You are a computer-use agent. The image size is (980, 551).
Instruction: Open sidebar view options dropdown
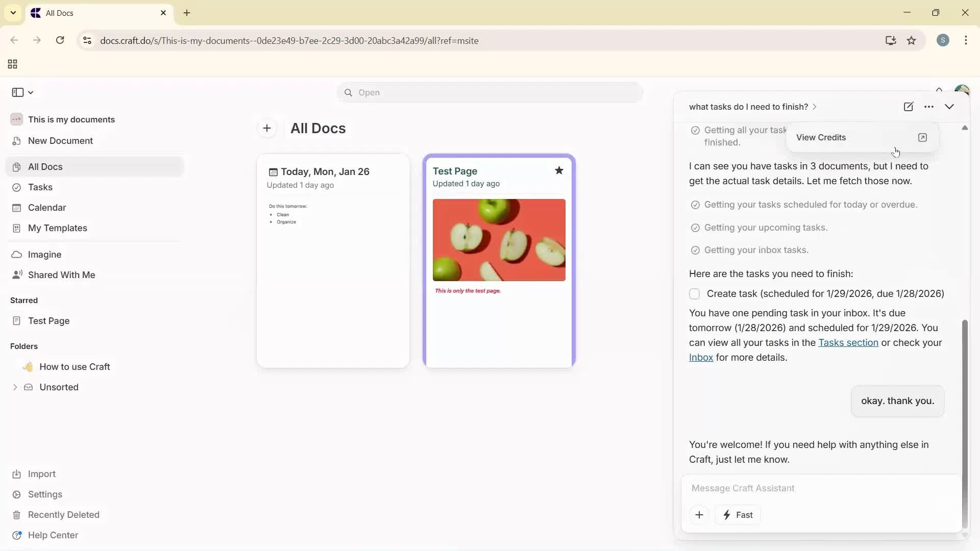tap(31, 92)
